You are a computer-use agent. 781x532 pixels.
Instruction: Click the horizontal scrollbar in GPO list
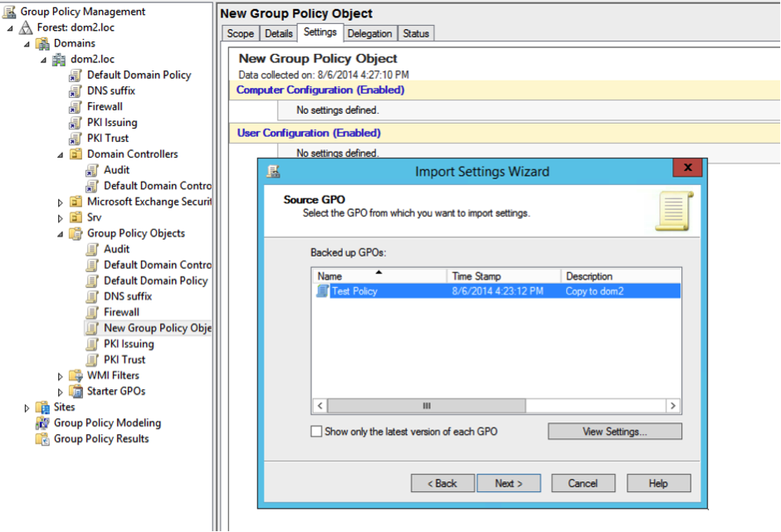(x=426, y=406)
